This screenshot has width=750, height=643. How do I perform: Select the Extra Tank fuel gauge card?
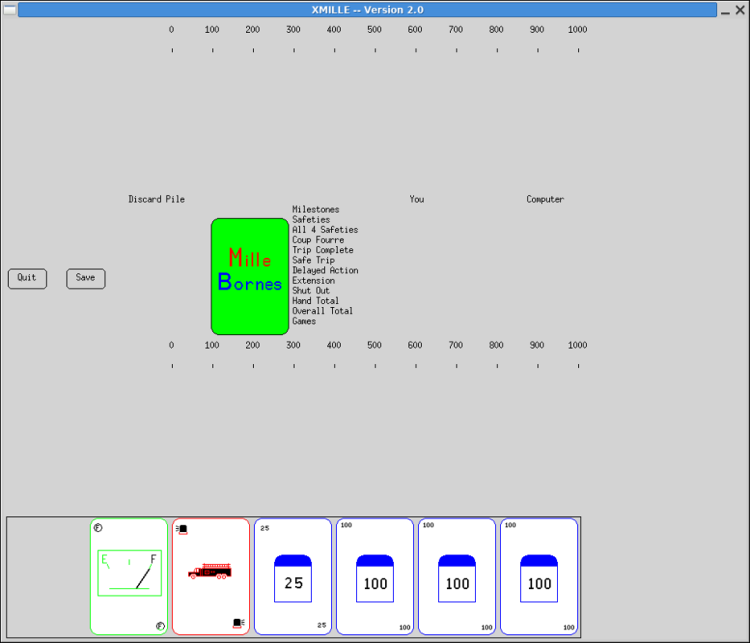[129, 576]
